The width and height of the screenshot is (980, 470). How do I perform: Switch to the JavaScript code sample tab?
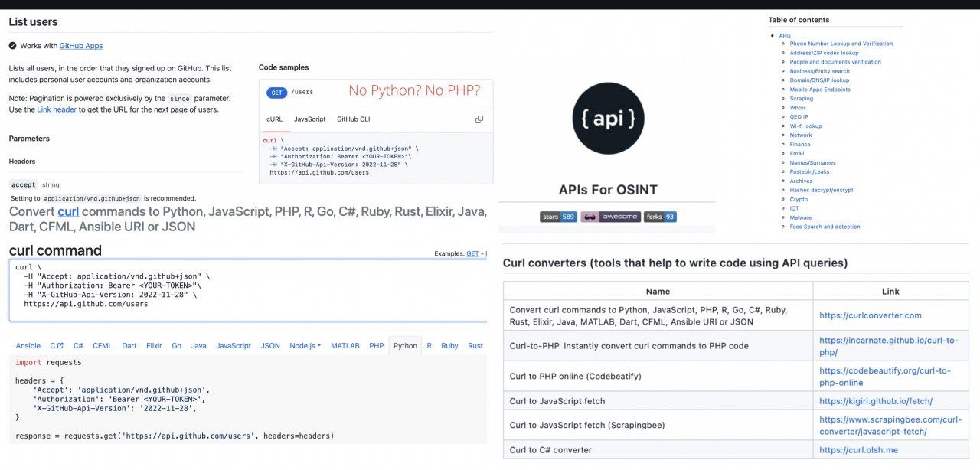(x=309, y=119)
